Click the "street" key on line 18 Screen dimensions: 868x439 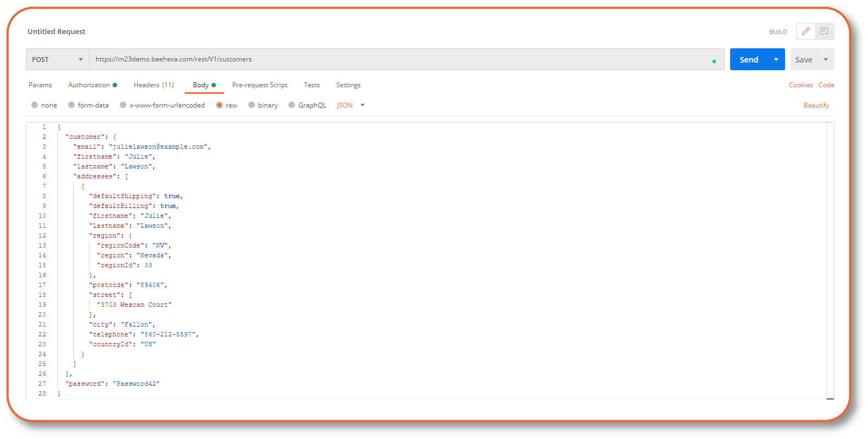coord(104,295)
